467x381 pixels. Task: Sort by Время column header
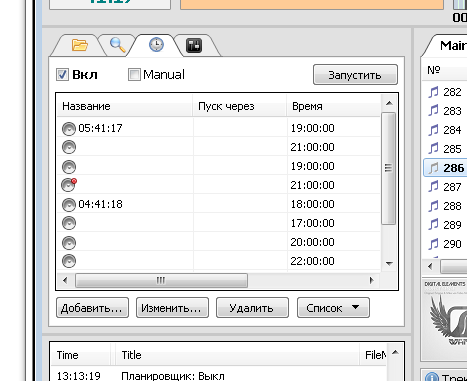pos(333,106)
